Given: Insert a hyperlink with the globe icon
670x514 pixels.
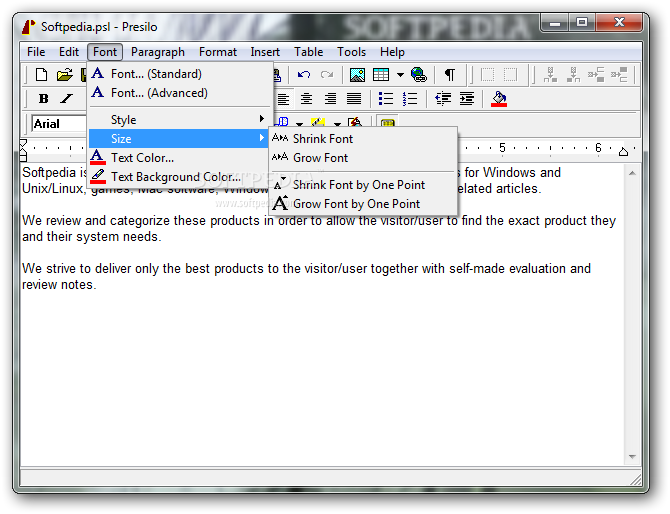Looking at the screenshot, I should pos(418,75).
